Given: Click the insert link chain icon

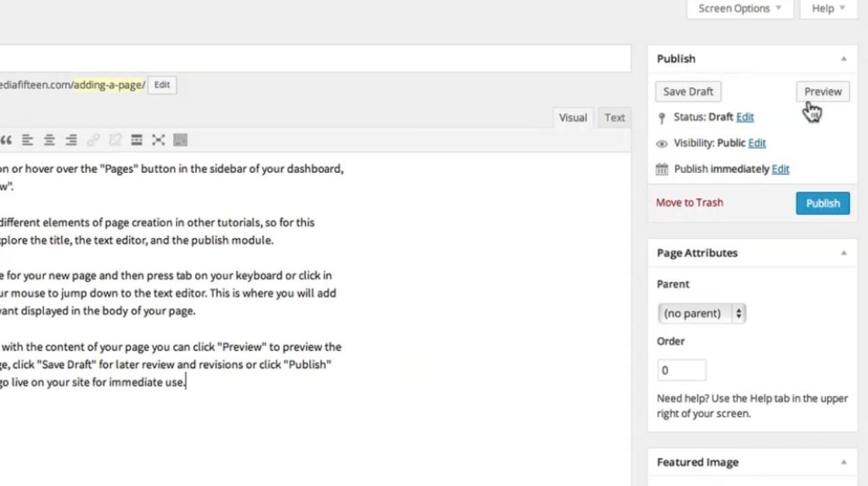Looking at the screenshot, I should click(x=93, y=140).
